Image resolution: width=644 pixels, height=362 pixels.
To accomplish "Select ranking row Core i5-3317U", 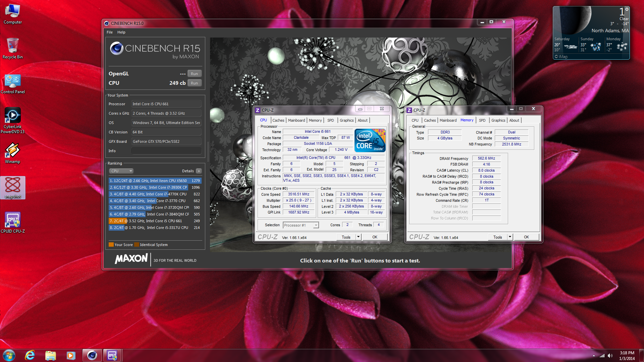I will [155, 228].
